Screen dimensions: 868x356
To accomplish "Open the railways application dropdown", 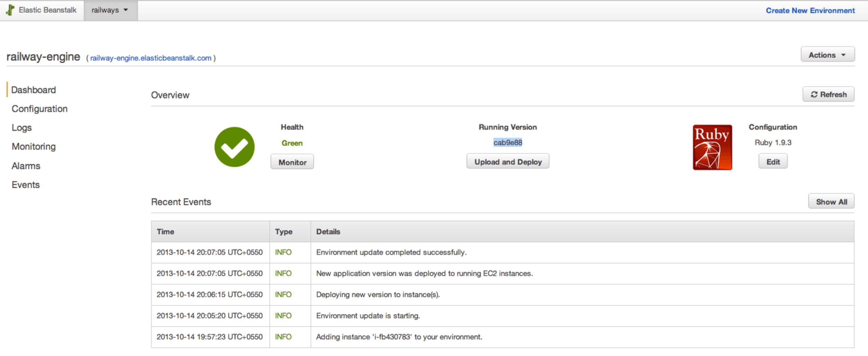I will tap(110, 10).
